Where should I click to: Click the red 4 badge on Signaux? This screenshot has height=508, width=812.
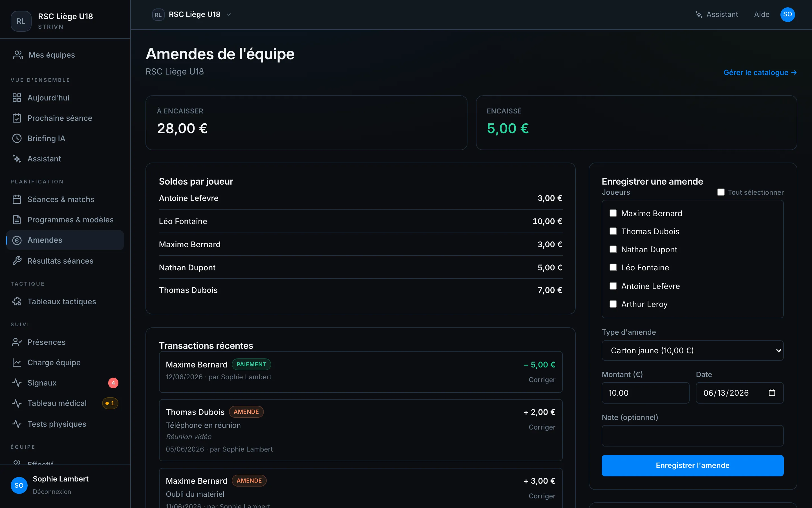pos(113,383)
